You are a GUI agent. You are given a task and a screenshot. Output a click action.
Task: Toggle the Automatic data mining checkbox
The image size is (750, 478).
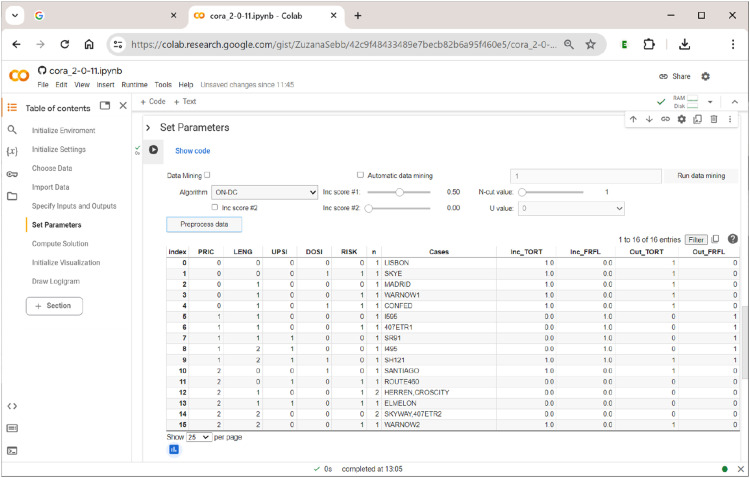(360, 175)
